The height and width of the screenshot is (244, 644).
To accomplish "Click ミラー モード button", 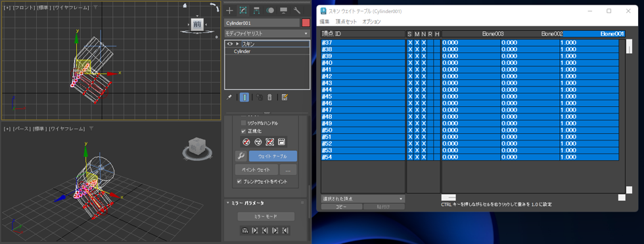I will click(x=266, y=216).
